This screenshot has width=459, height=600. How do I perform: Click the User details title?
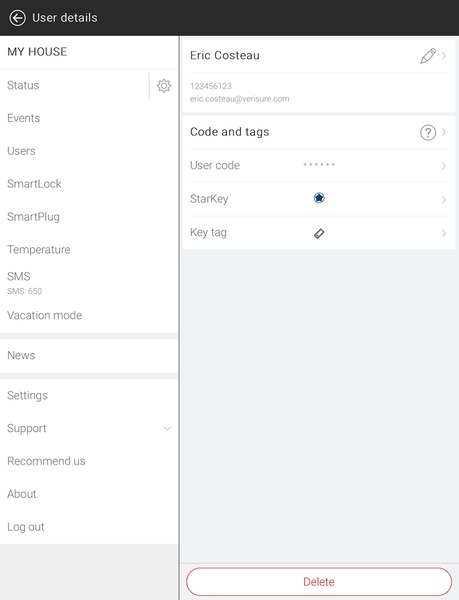click(x=65, y=18)
